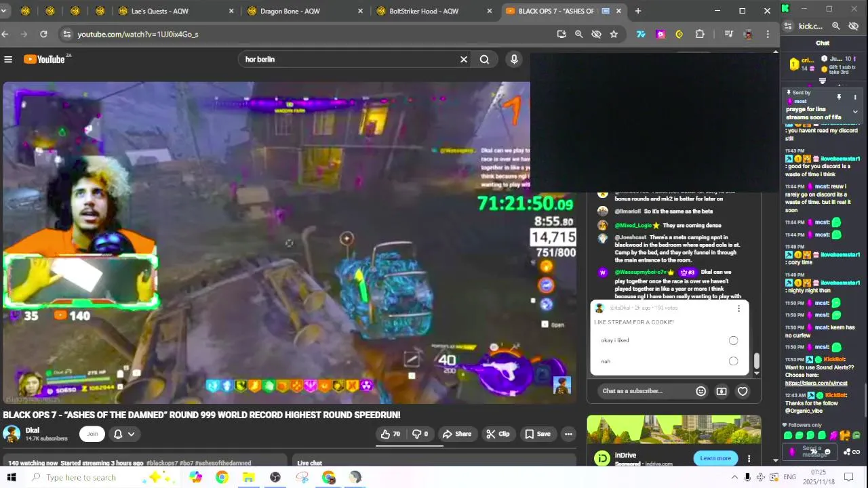Switch to BoltStriker Hood - AQW tab

[x=434, y=11]
